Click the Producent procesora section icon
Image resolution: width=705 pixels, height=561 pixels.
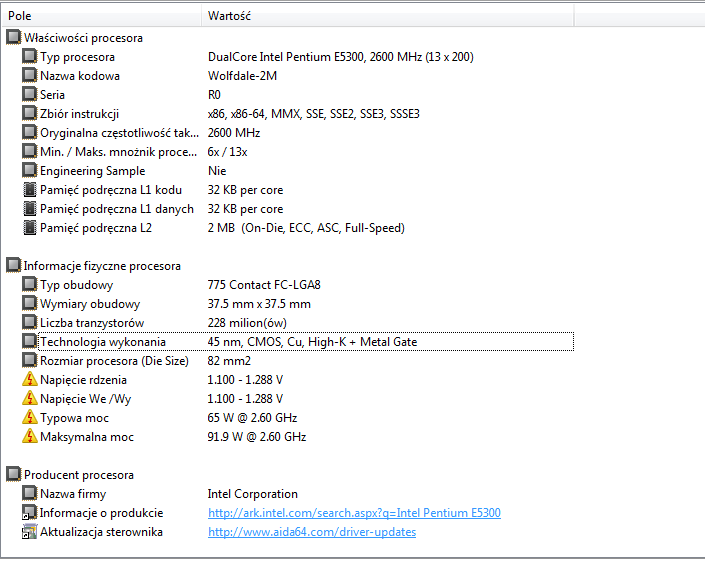point(13,475)
